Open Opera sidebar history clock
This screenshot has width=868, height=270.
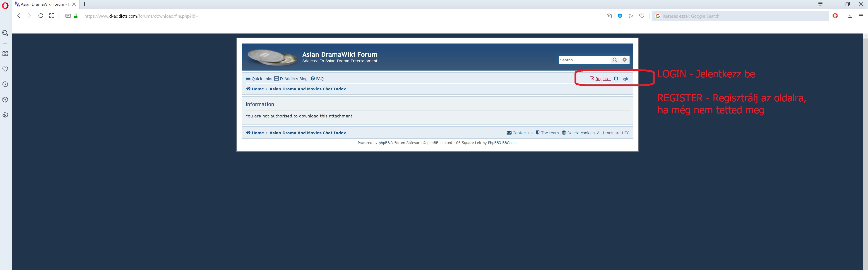[5, 84]
